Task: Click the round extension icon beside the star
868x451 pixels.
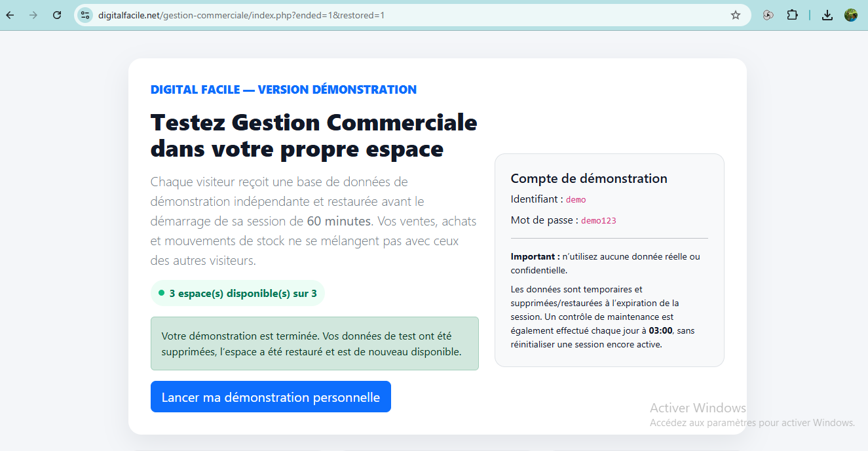Action: coord(768,15)
